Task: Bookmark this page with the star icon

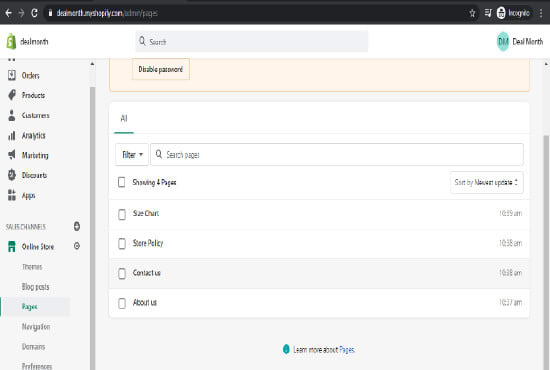Action: (x=472, y=13)
